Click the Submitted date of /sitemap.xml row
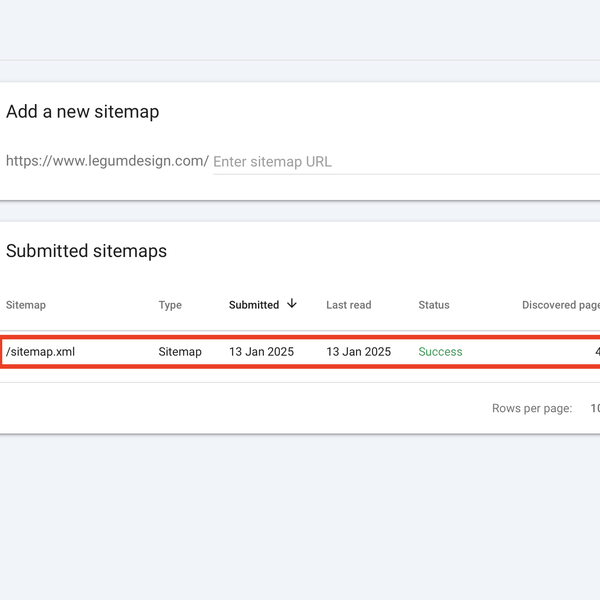Image resolution: width=600 pixels, height=600 pixels. point(261,352)
